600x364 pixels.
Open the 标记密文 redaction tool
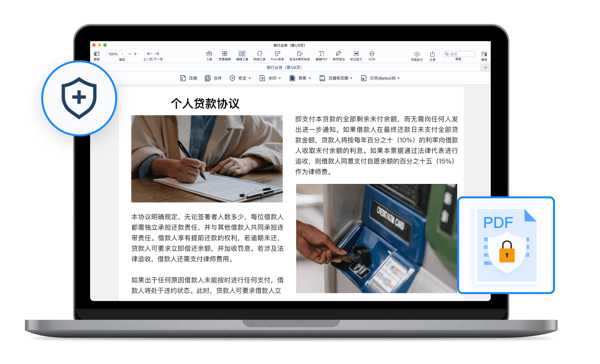(x=356, y=54)
